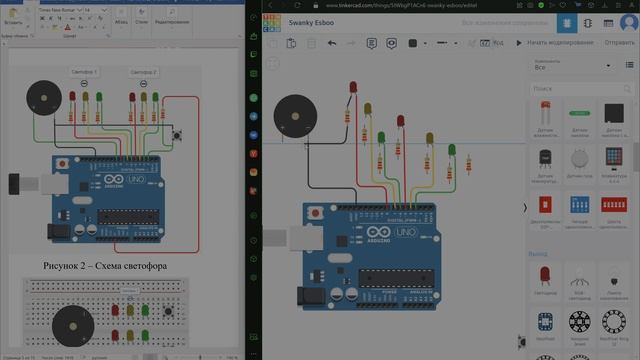Open the Tinkercad logo home link
The height and width of the screenshot is (360, 640).
(x=271, y=23)
